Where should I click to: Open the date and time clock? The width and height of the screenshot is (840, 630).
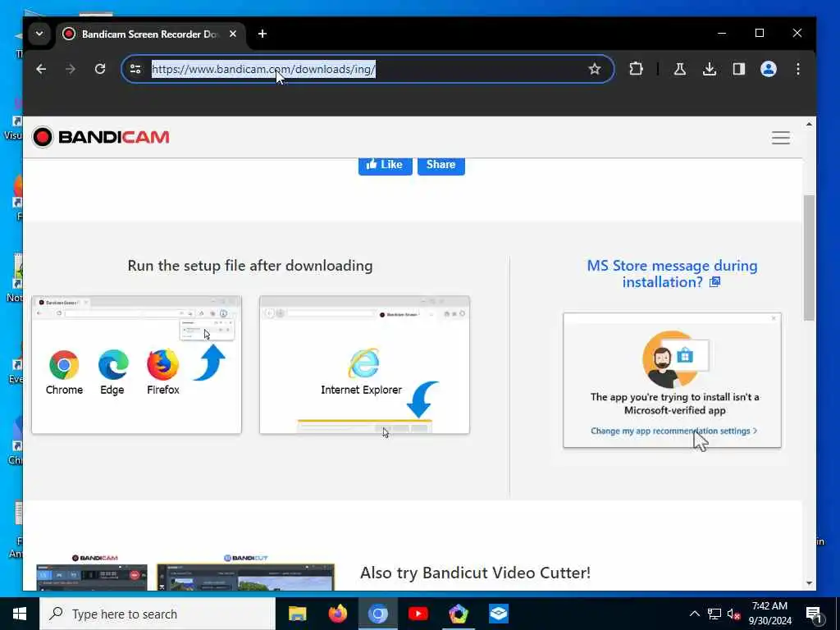[769, 614]
